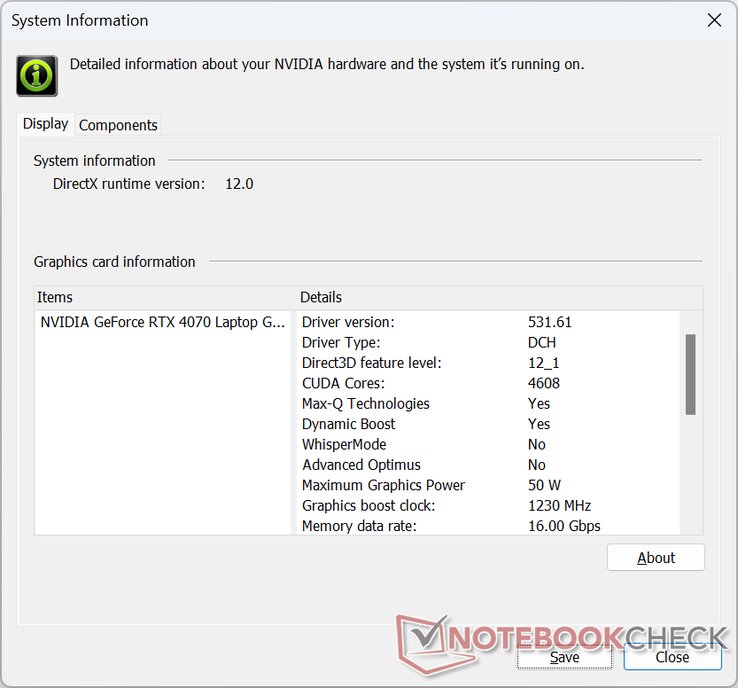Click the Graphics card information heading
This screenshot has height=688, width=738.
(114, 262)
